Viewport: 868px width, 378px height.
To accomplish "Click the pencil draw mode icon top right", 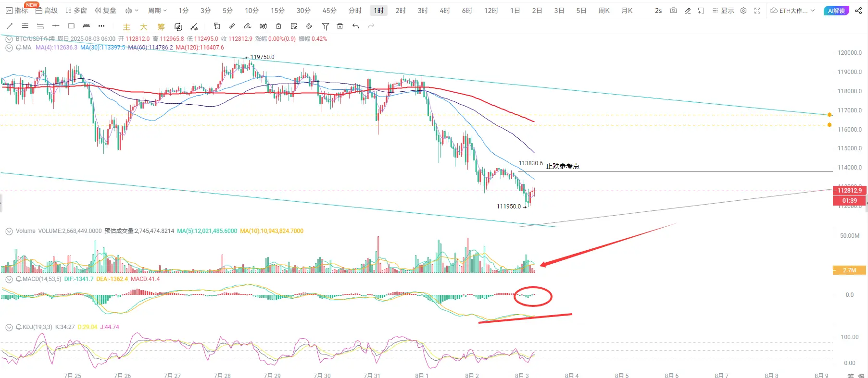I will 688,11.
